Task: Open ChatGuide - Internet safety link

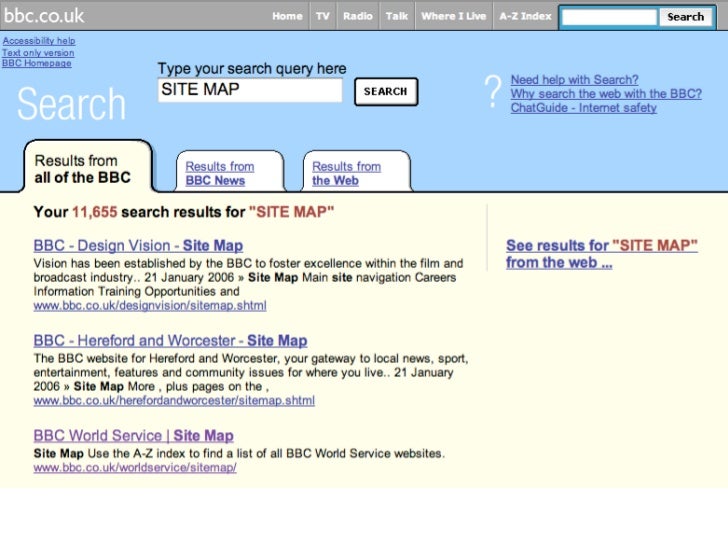Action: pyautogui.click(x=584, y=108)
